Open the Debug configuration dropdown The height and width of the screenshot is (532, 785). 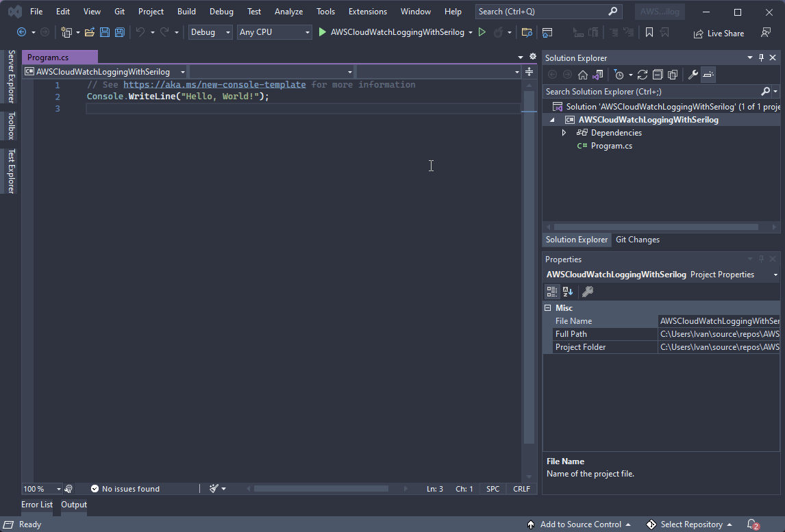(x=210, y=32)
